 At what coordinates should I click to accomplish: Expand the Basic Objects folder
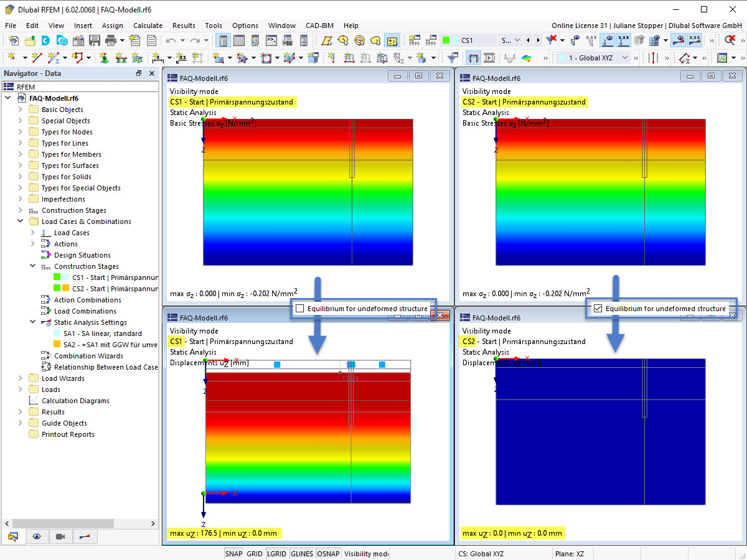19,109
